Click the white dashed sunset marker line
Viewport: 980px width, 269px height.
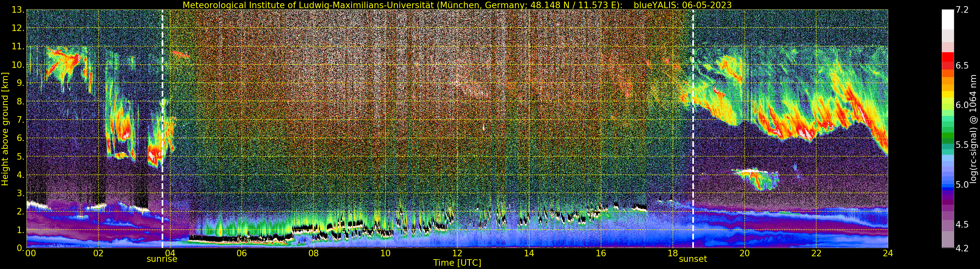coord(693,129)
